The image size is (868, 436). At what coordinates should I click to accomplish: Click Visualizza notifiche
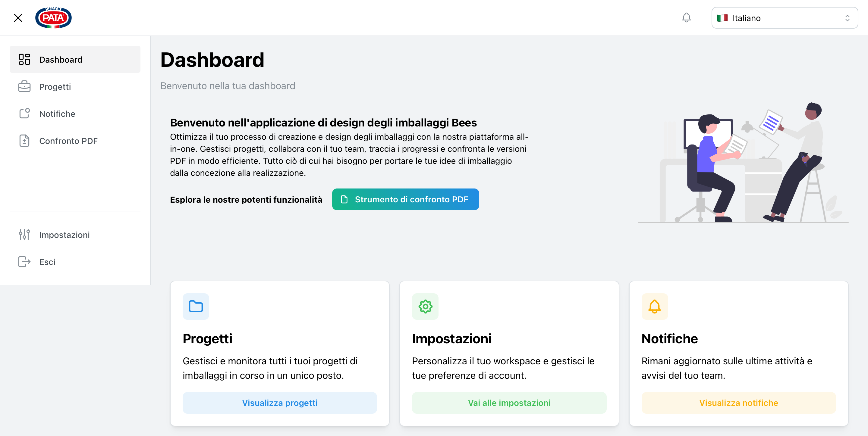click(x=738, y=403)
